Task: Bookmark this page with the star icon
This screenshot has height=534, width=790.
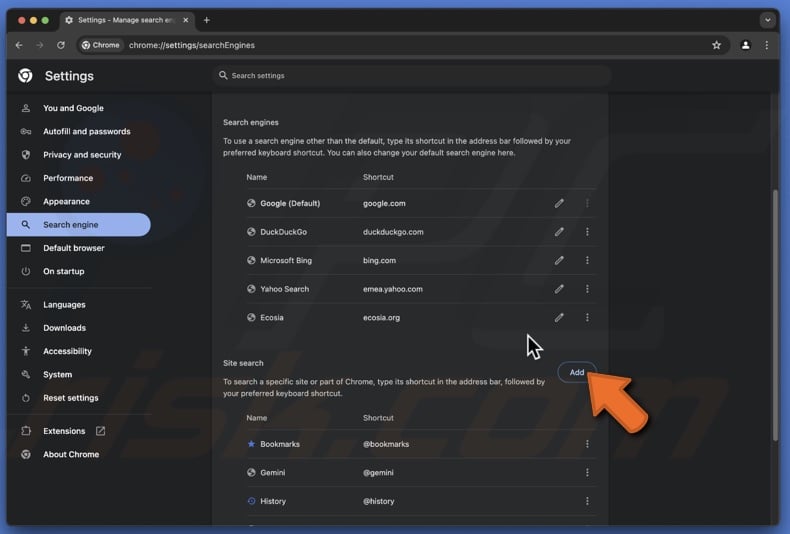Action: click(x=716, y=45)
